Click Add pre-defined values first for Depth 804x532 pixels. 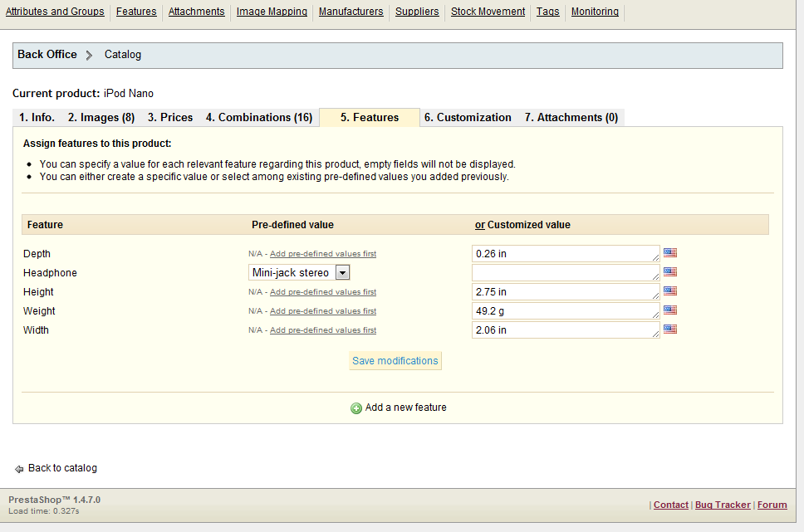click(323, 254)
